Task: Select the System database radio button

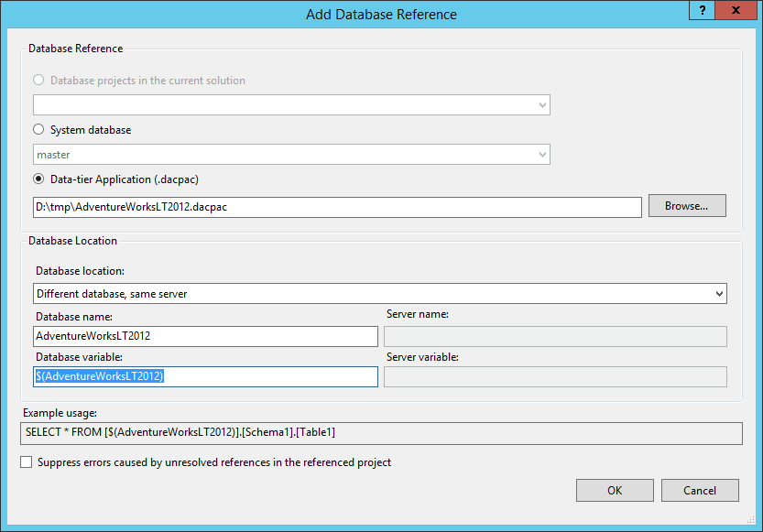Action: point(38,130)
